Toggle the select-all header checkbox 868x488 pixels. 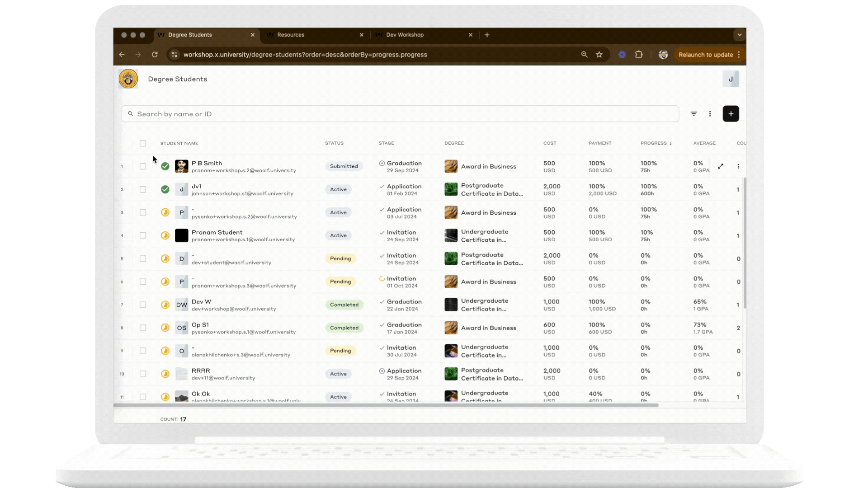point(143,143)
